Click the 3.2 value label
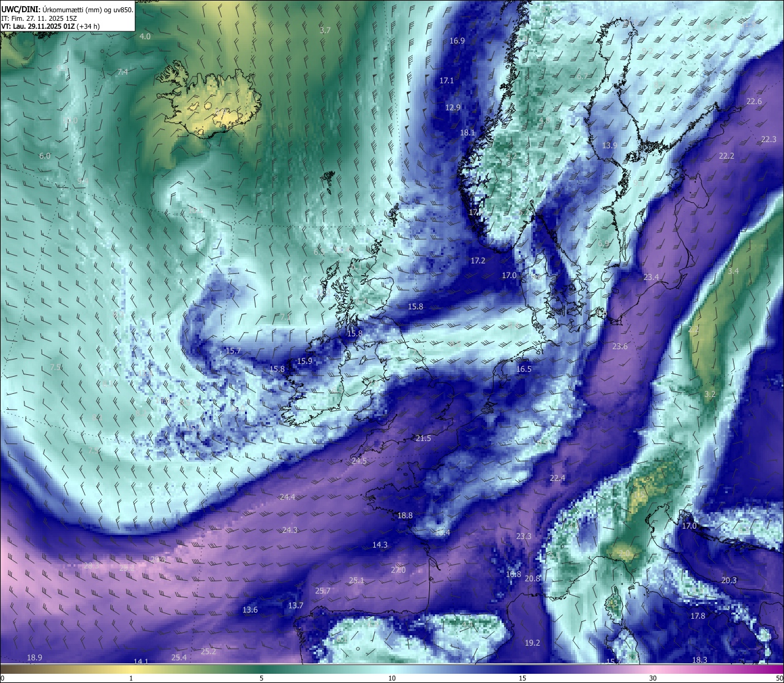This screenshot has height=683, width=784. pyautogui.click(x=709, y=394)
